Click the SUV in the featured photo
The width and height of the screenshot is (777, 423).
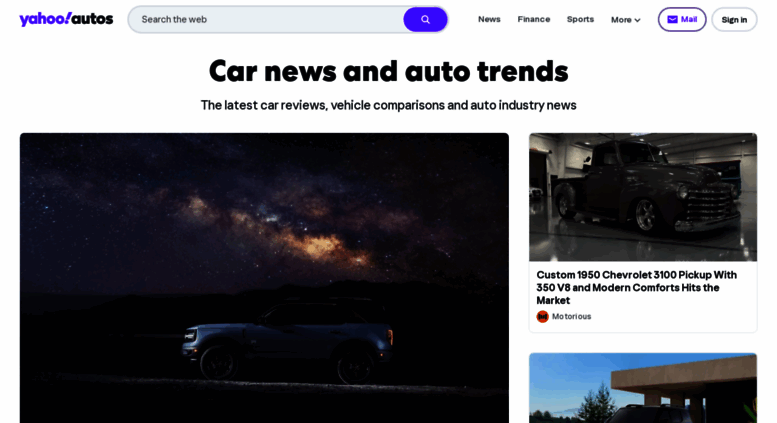288,342
